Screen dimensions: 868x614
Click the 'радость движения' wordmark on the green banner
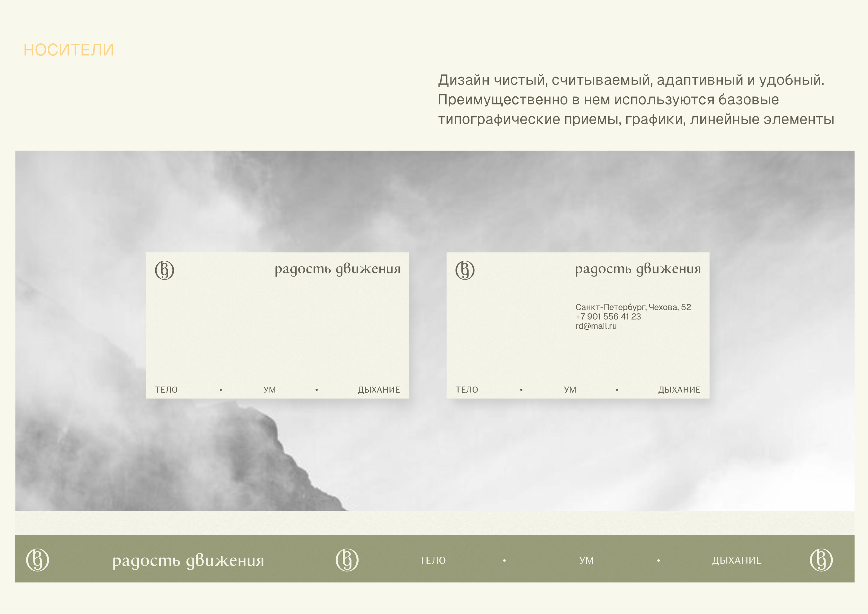coord(188,561)
